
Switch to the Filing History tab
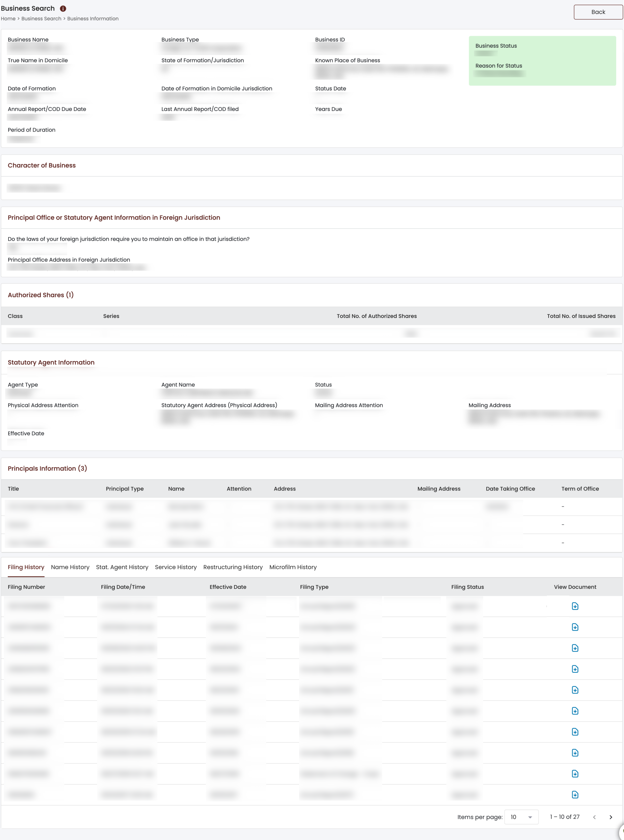[26, 567]
